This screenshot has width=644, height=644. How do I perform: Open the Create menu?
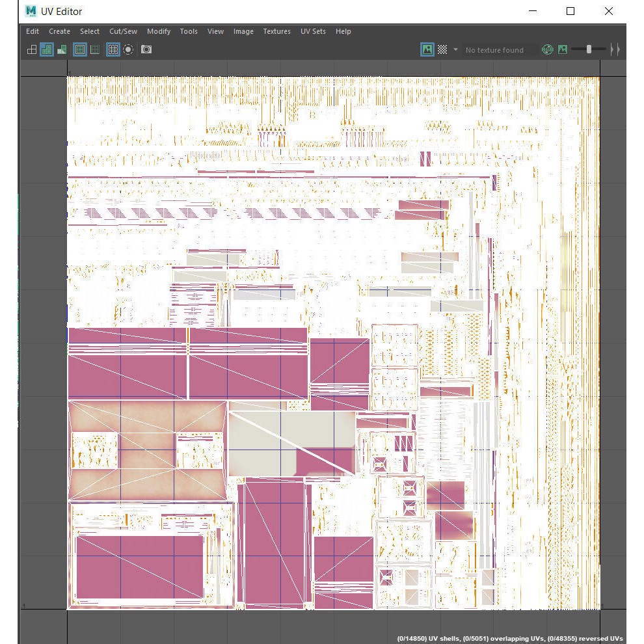pos(60,31)
